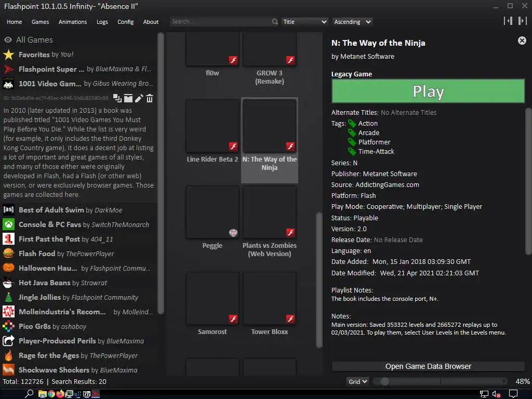The width and height of the screenshot is (532, 399).
Task: Click the Platformer tag icon
Action: click(x=352, y=142)
